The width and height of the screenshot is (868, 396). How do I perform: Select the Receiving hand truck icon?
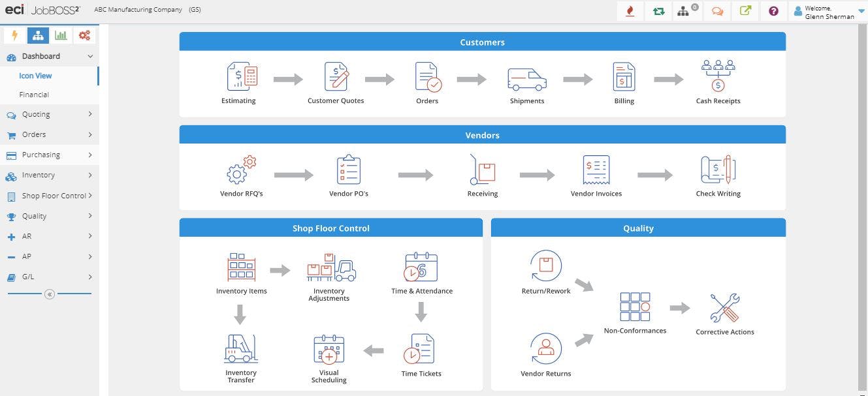point(482,169)
